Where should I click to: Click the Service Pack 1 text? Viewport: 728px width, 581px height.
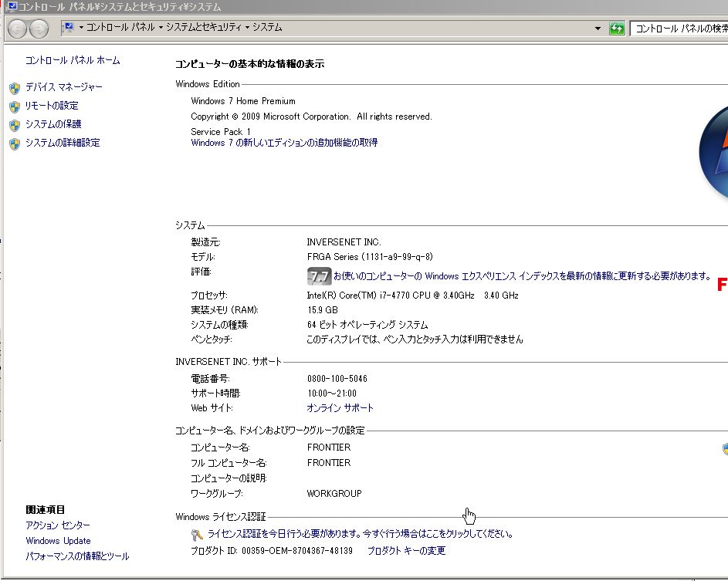click(221, 131)
